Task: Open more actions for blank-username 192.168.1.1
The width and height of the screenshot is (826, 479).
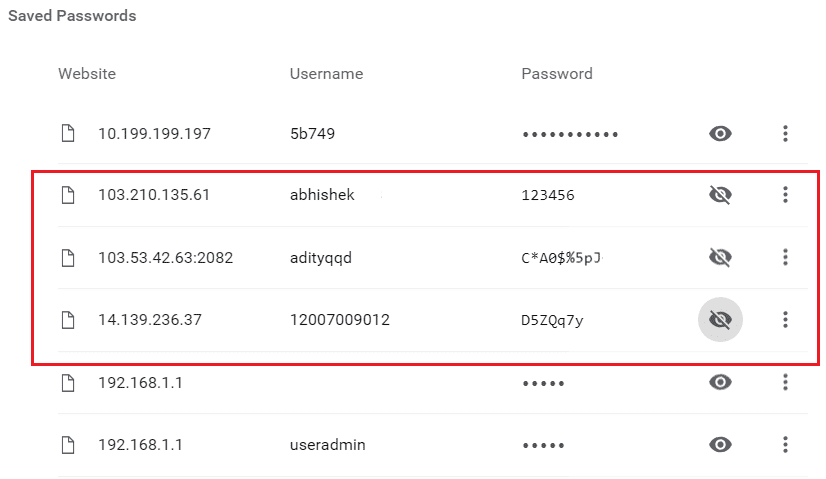Action: pyautogui.click(x=786, y=382)
